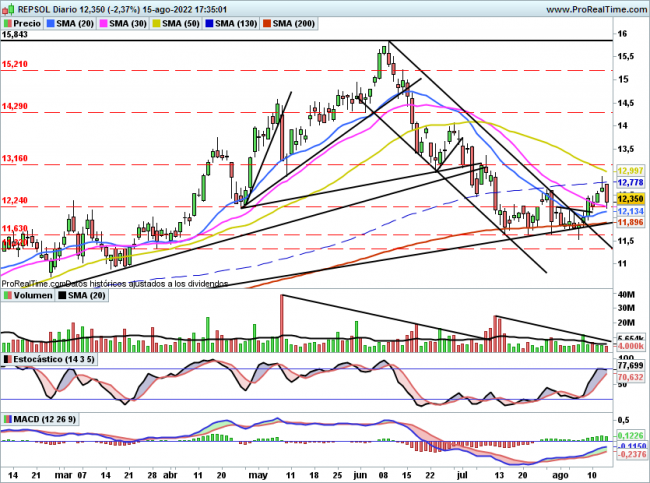This screenshot has width=650, height=483.
Task: Open MACD (12 26 9) settings label
Action: (x=47, y=418)
